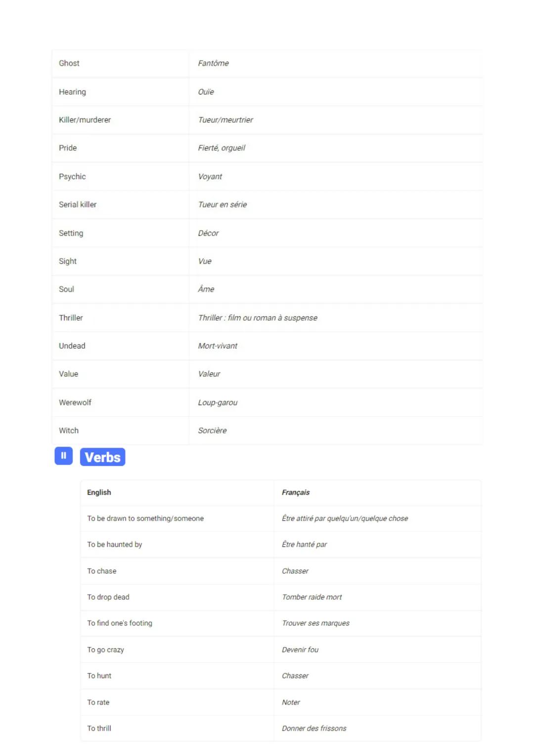Select the Français column header
The width and height of the screenshot is (534, 756).
(x=296, y=492)
